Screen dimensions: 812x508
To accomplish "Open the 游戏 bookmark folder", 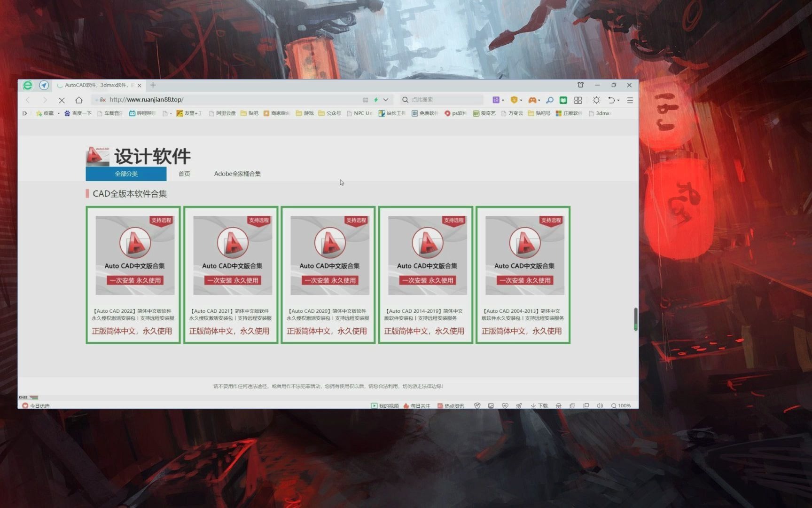I will 304,113.
